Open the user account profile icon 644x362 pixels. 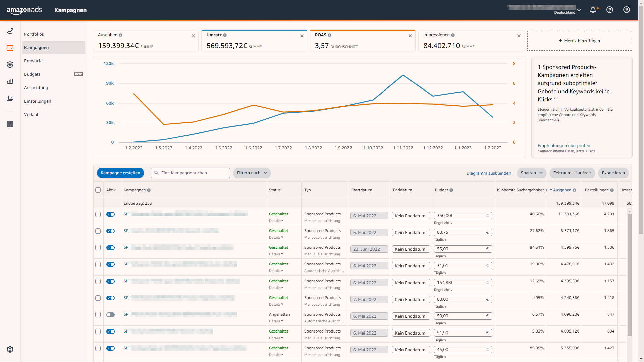(x=626, y=10)
